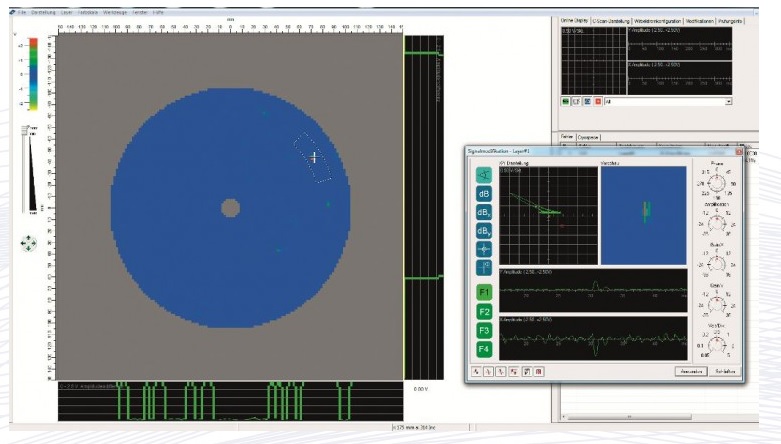Viewport: 781px width, 444px height.
Task: Open the Layer menu
Action: pyautogui.click(x=66, y=12)
